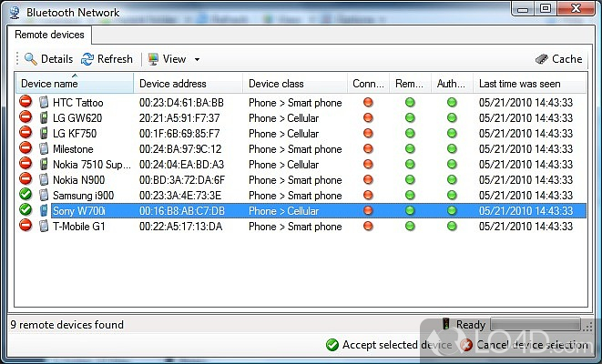Click Accept selected device
Viewport: 602px width, 364px height.
click(389, 345)
